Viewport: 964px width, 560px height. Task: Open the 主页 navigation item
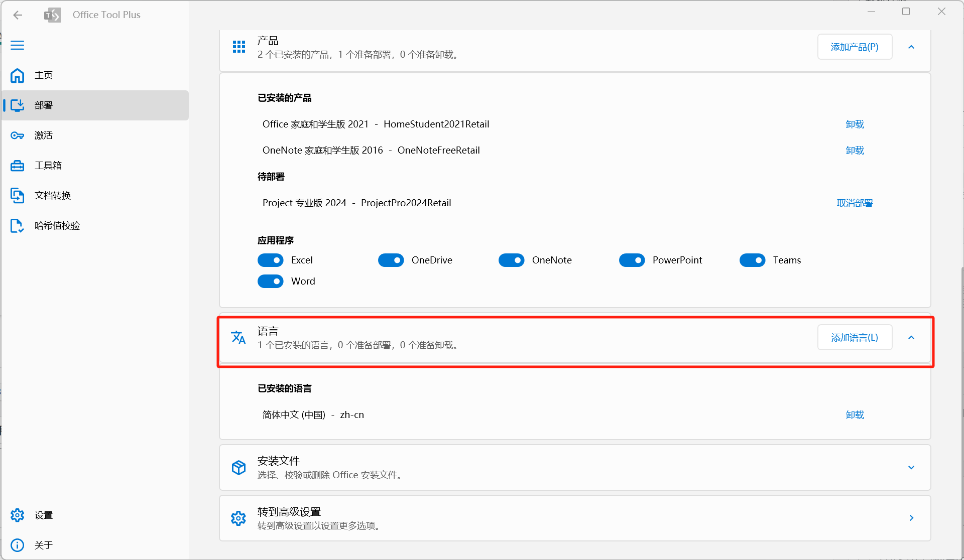[x=95, y=75]
